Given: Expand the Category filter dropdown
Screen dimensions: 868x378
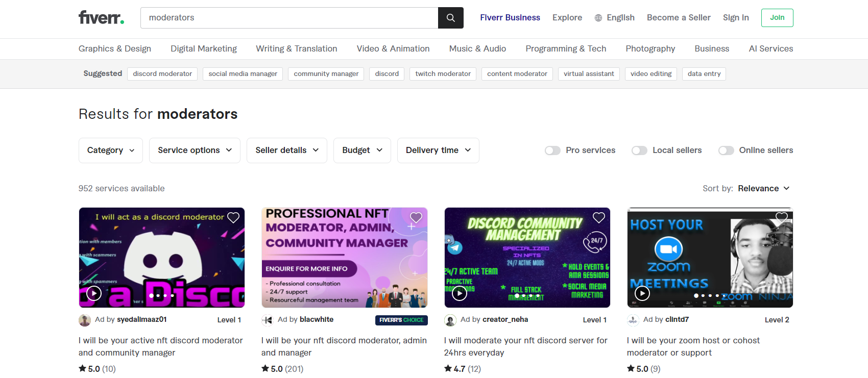Looking at the screenshot, I should coord(111,150).
